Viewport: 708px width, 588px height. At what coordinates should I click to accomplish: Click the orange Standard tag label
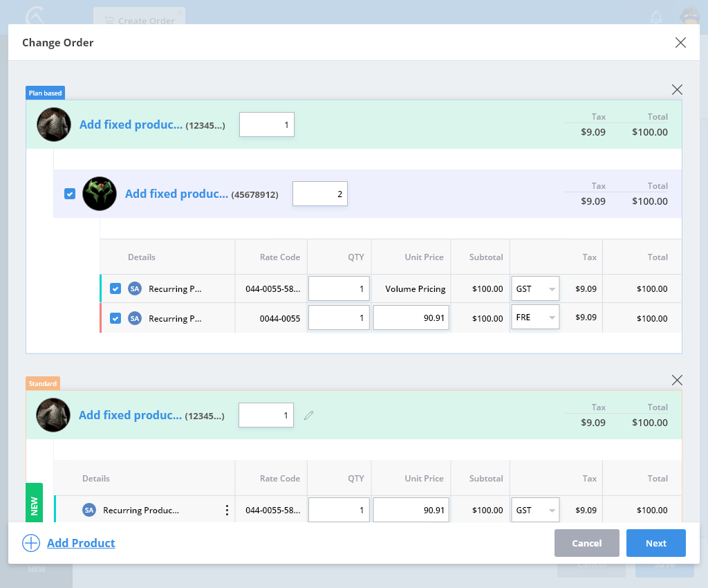click(43, 383)
